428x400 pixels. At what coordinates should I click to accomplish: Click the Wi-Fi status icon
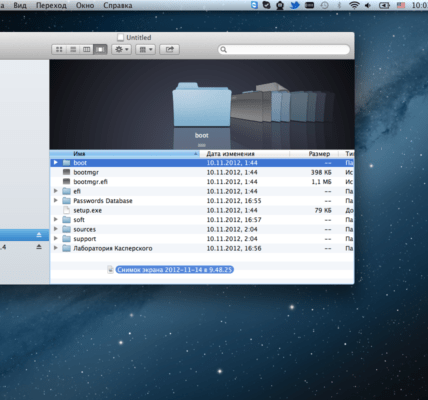[354, 5]
